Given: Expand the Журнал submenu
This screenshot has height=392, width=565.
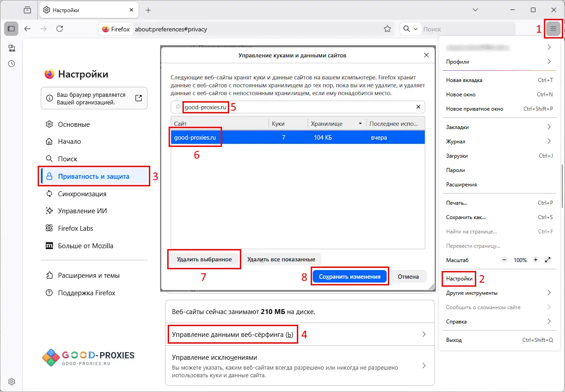Looking at the screenshot, I should click(500, 142).
